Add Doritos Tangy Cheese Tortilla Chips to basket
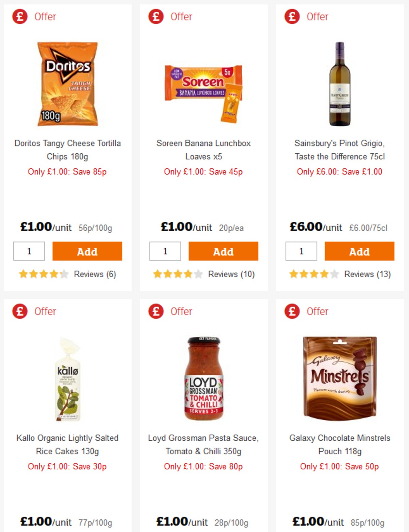 87,251
